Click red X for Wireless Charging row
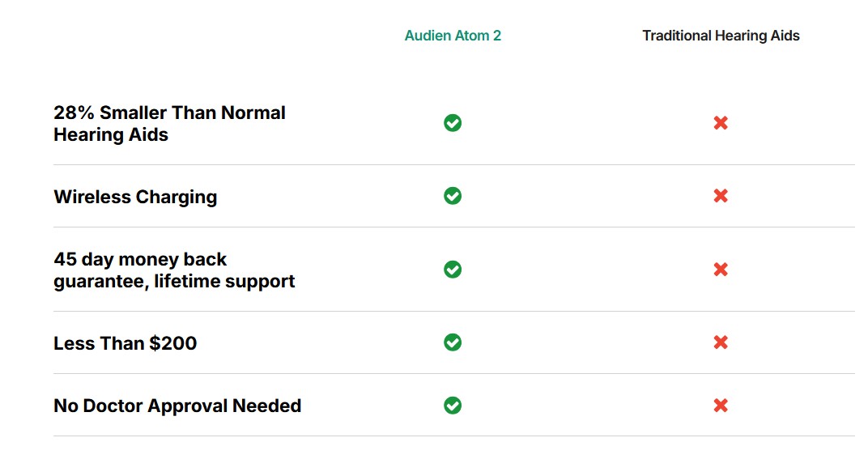 721,195
